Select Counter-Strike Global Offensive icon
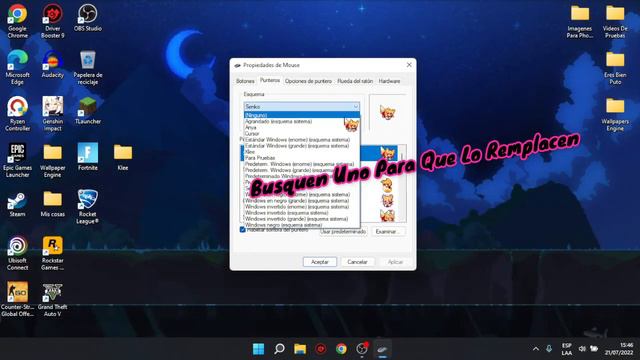Screen dimensions: 640x360 coord(17,299)
